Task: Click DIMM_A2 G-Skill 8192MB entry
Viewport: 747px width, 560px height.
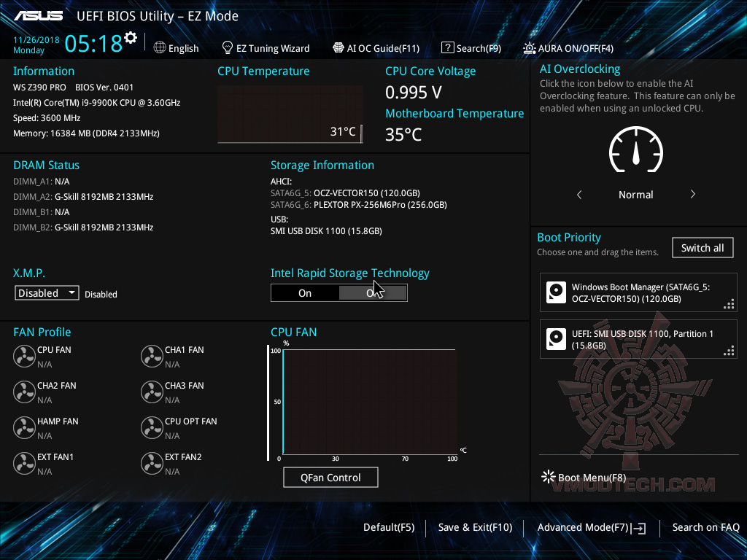Action: point(83,197)
